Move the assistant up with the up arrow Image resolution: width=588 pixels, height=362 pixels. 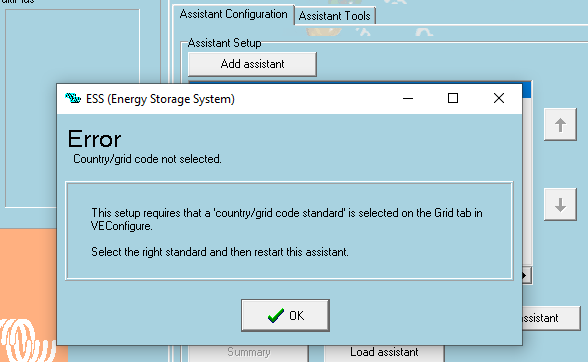(x=560, y=125)
